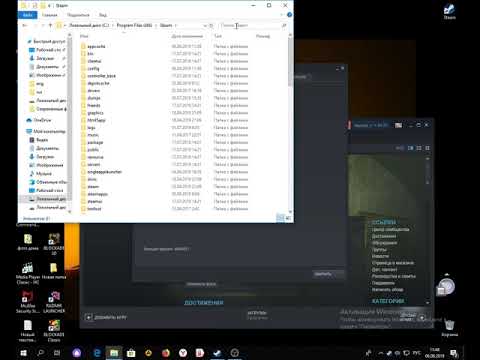Select the bin folder
480x360 pixels.
pyautogui.click(x=90, y=54)
